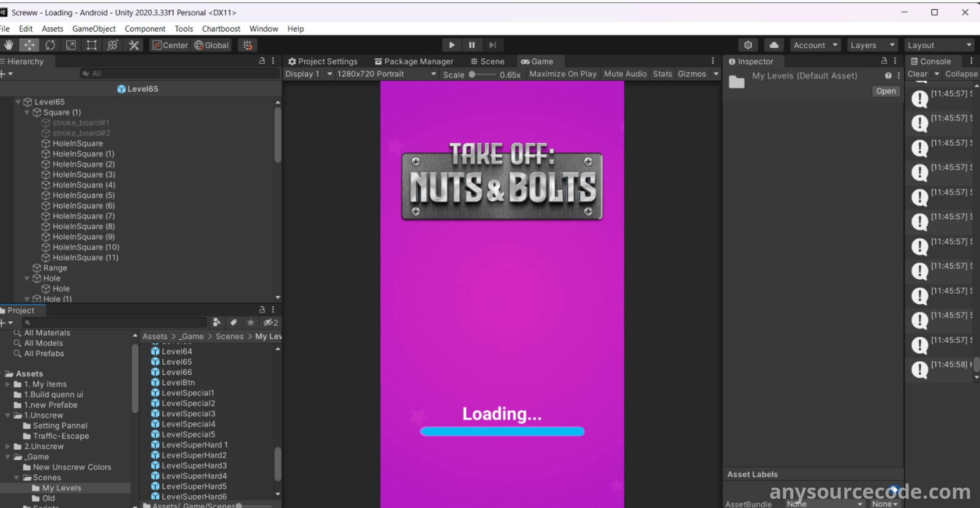The width and height of the screenshot is (980, 508).
Task: Open the Hierarchy panel options menu
Action: 273,61
